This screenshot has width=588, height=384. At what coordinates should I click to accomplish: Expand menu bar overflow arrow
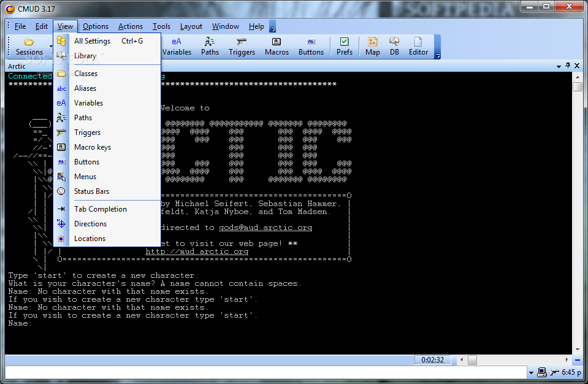pos(273,26)
